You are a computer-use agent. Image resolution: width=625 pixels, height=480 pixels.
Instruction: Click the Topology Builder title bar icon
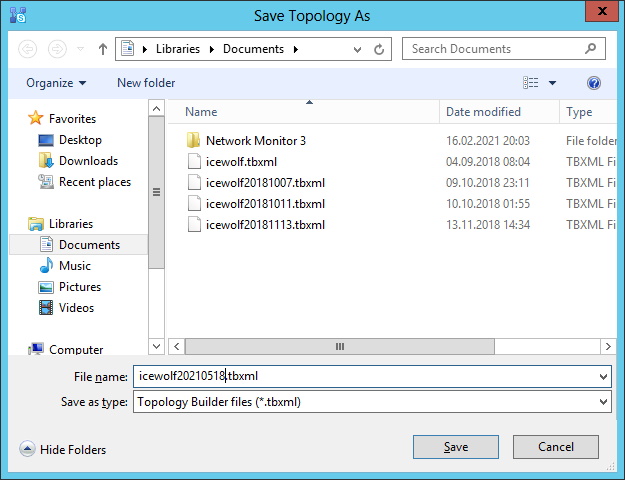pos(18,15)
